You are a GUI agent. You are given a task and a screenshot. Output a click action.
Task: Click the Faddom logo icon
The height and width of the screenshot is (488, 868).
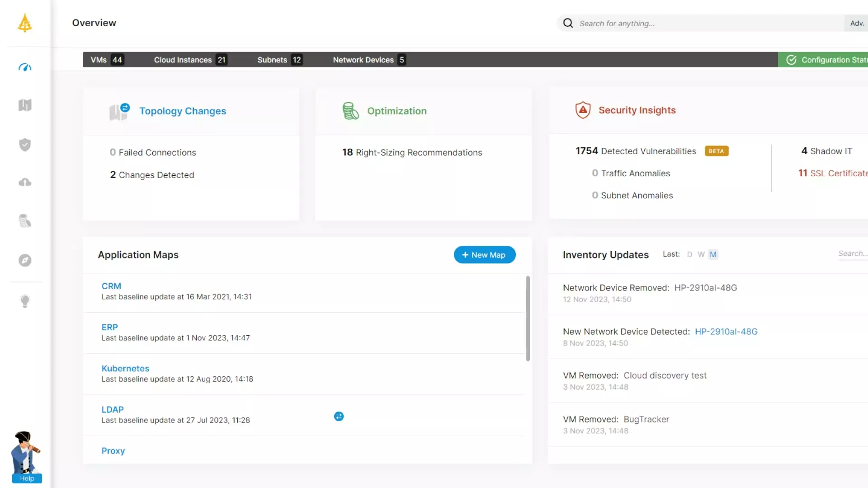25,23
